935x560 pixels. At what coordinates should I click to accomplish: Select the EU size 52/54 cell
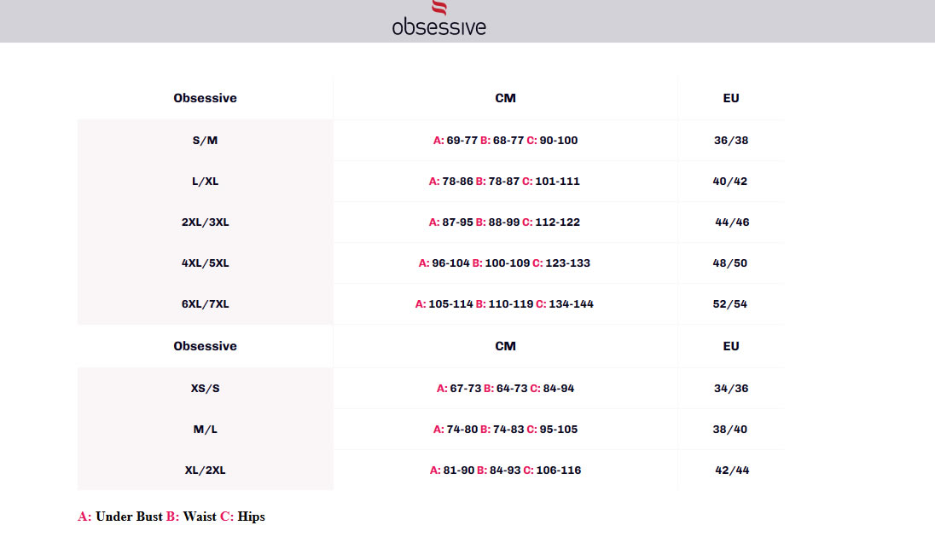(729, 303)
